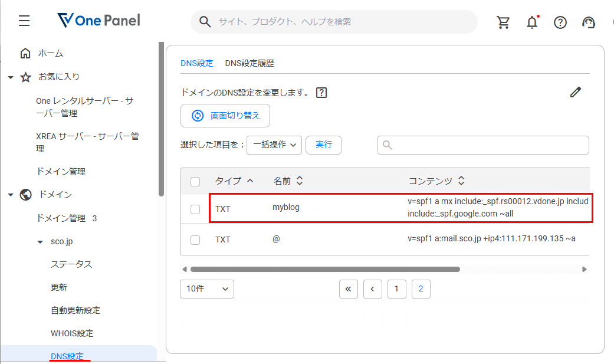614x364 pixels.
Task: Click the search magnifier in top bar
Action: coord(205,22)
